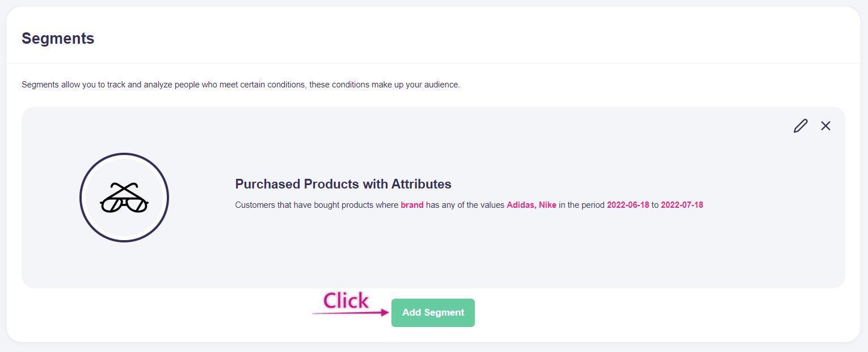Click the word "to" between the dates
868x352 pixels.
click(655, 205)
